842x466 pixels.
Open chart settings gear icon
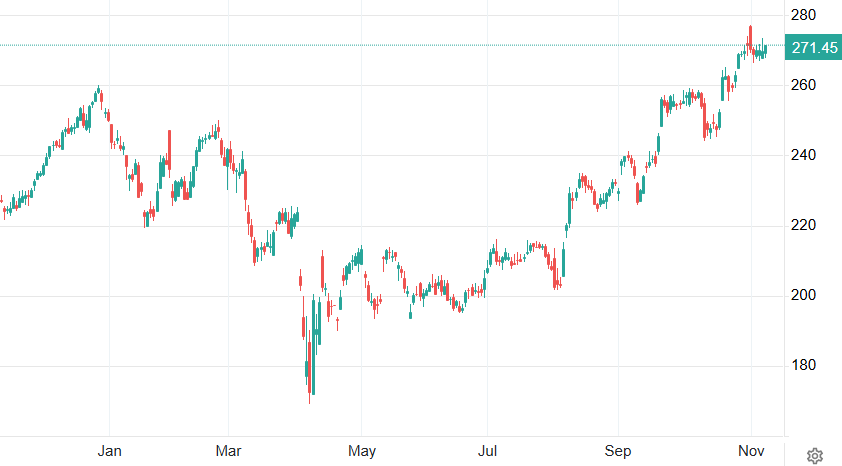coord(815,456)
